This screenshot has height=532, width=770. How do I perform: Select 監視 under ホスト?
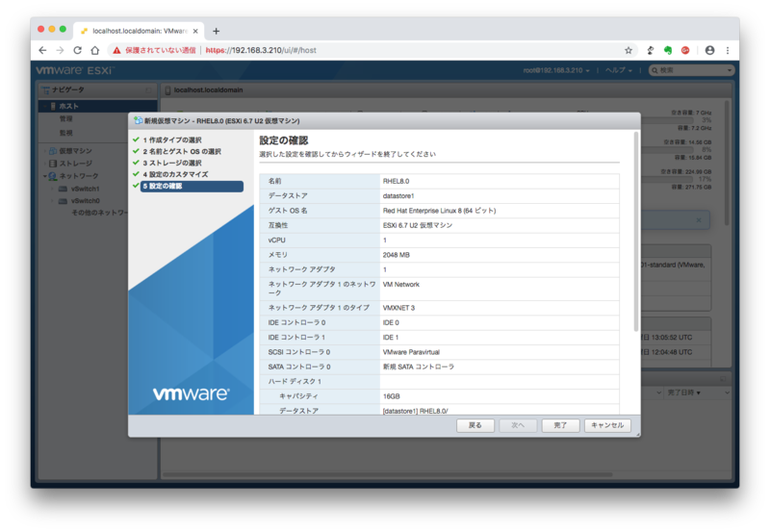[x=65, y=133]
